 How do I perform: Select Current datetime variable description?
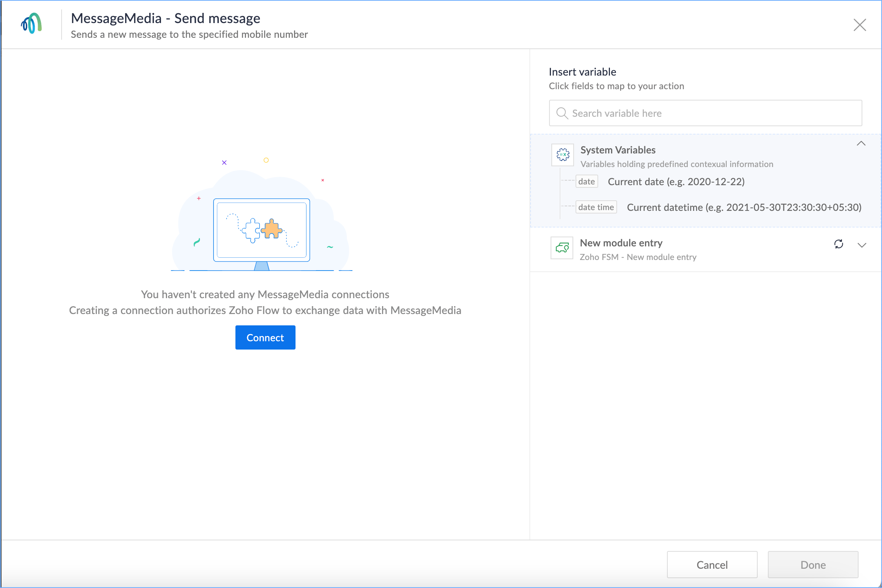pos(744,207)
